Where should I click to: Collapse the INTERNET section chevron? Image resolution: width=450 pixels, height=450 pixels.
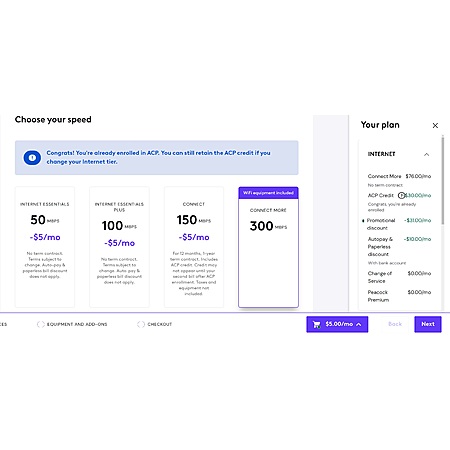click(426, 154)
